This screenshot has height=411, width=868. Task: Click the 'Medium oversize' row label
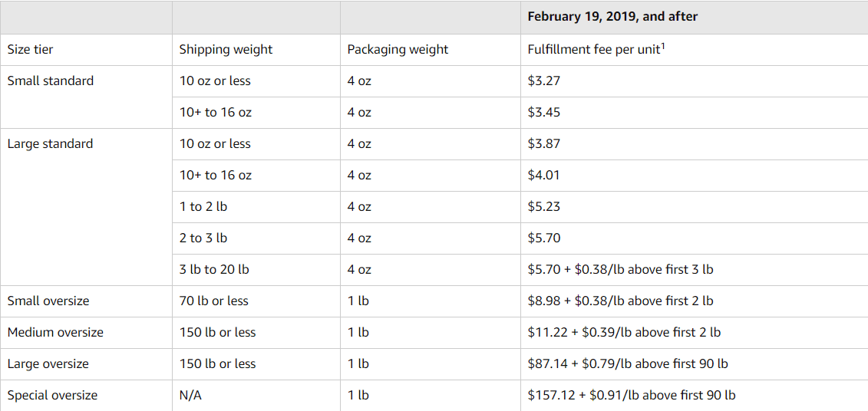(55, 332)
